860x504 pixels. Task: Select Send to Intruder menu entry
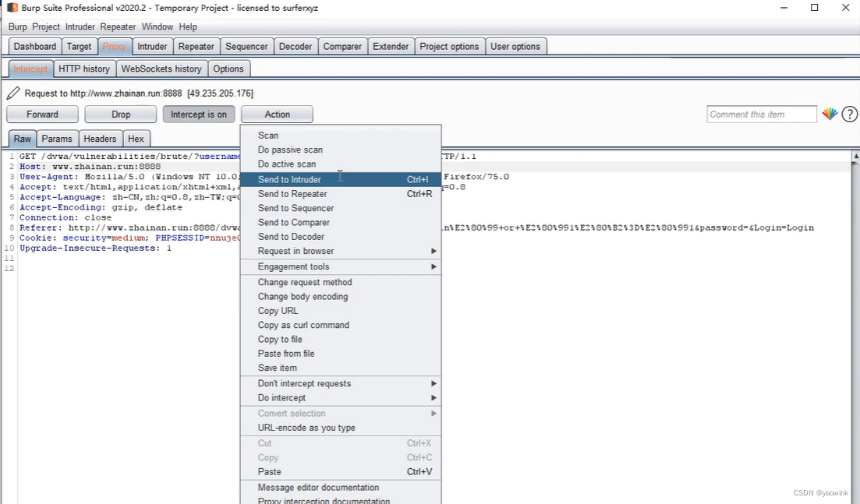[x=341, y=179]
